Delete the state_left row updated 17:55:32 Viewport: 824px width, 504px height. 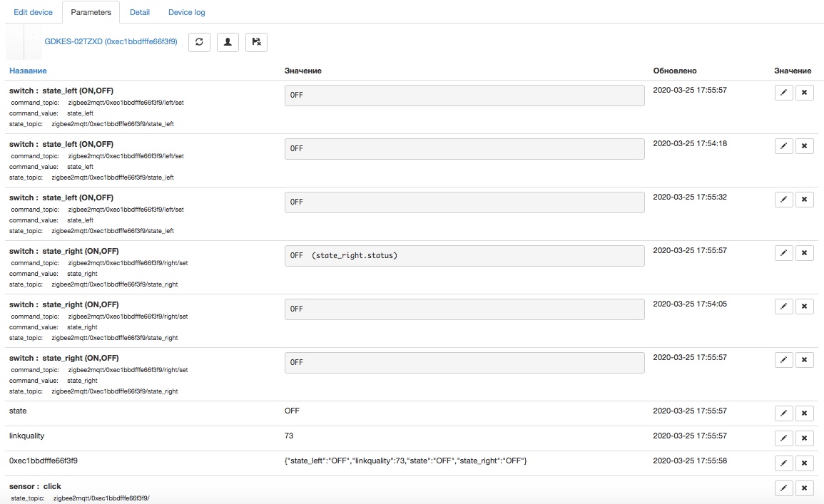pos(804,200)
